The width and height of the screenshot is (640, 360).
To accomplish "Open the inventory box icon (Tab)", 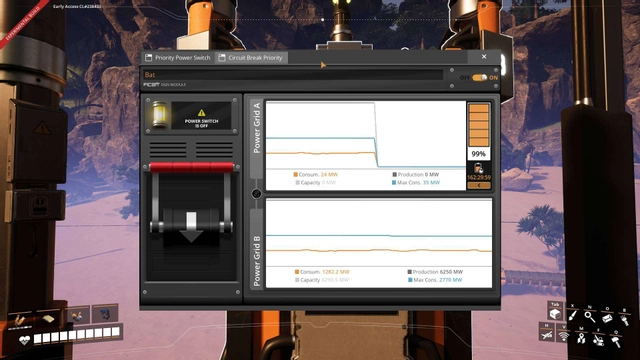I will point(555,314).
